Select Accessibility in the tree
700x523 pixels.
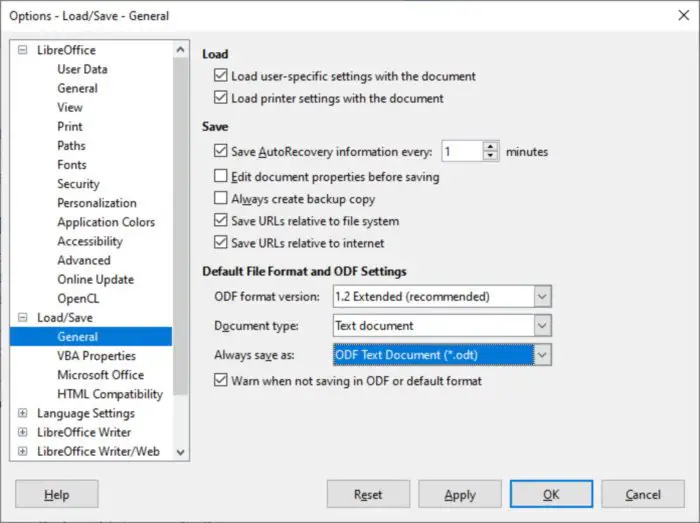click(90, 241)
